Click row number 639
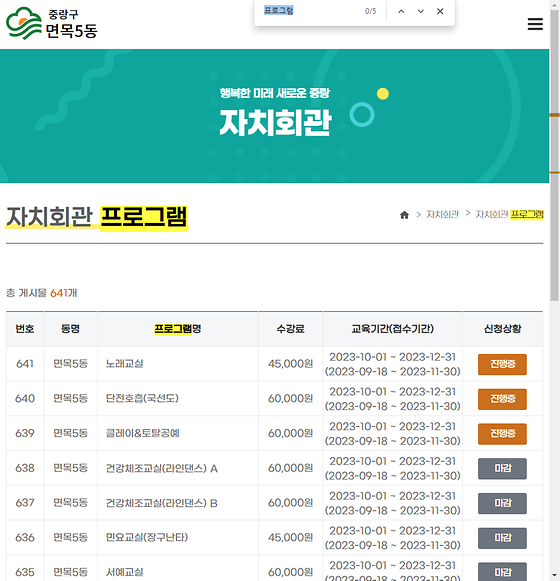Image resolution: width=560 pixels, height=581 pixels. (25, 433)
